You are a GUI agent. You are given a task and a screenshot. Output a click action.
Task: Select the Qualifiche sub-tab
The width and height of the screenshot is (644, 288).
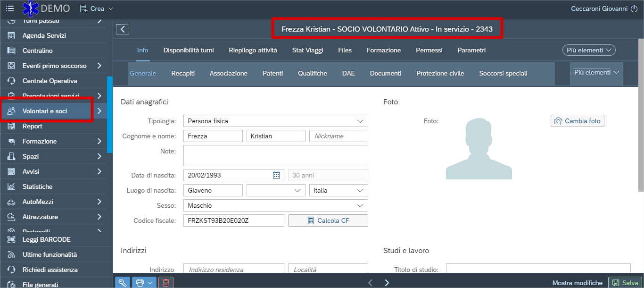(x=312, y=73)
